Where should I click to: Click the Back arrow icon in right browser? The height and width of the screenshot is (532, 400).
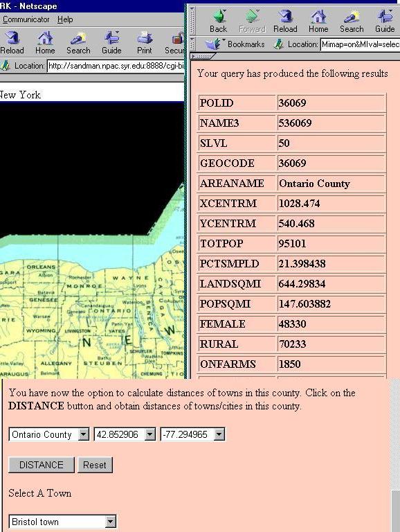tap(219, 17)
